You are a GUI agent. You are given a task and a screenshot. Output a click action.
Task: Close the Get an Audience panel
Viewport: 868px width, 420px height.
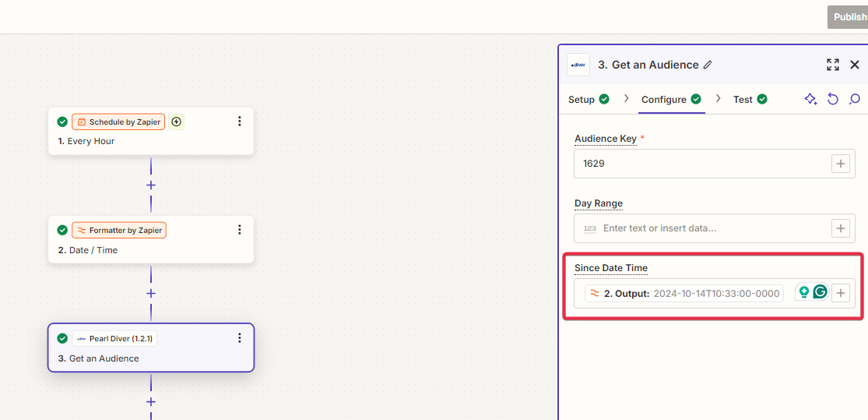click(855, 65)
